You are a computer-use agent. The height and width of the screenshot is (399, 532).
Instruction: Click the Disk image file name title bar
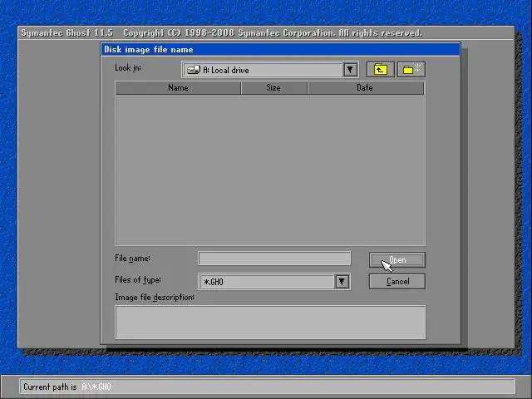pos(280,50)
